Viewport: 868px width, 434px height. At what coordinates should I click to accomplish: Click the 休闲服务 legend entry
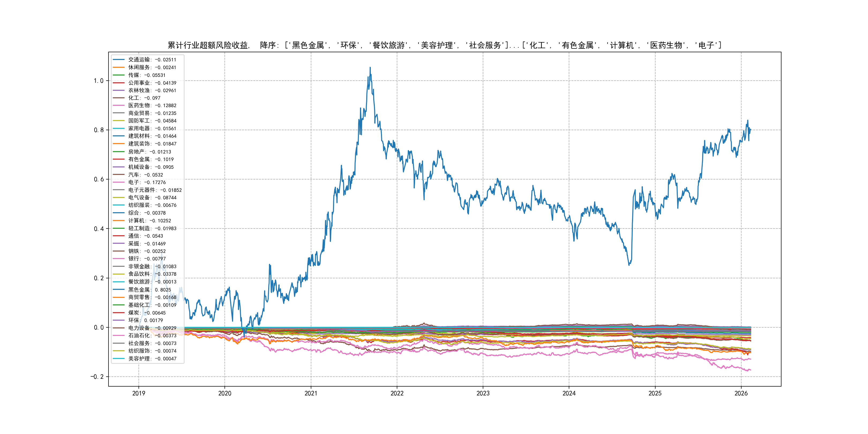[152, 68]
